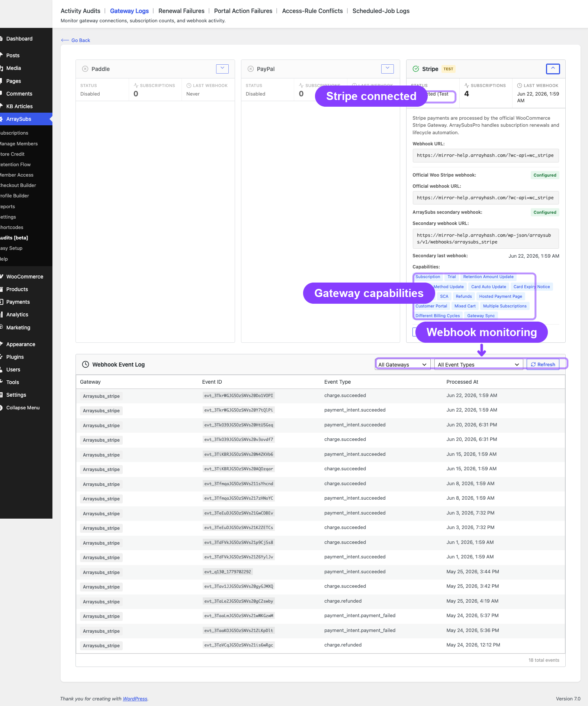The height and width of the screenshot is (706, 588).
Task: Open Scheduled-Job Logs tab
Action: click(x=381, y=11)
